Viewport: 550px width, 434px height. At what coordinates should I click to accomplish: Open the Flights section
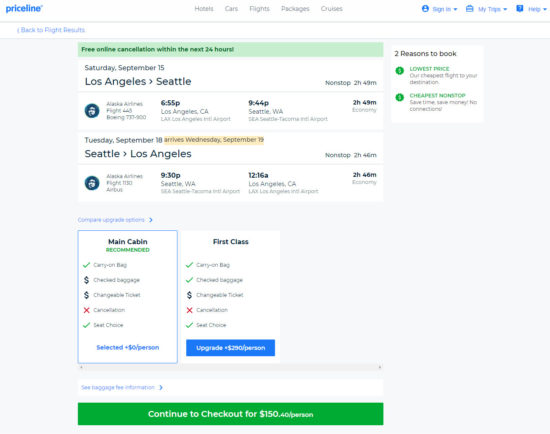[259, 9]
